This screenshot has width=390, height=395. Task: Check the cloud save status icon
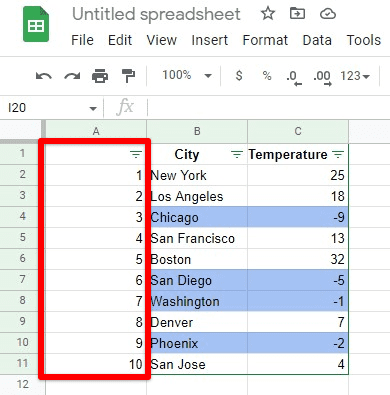pyautogui.click(x=328, y=14)
